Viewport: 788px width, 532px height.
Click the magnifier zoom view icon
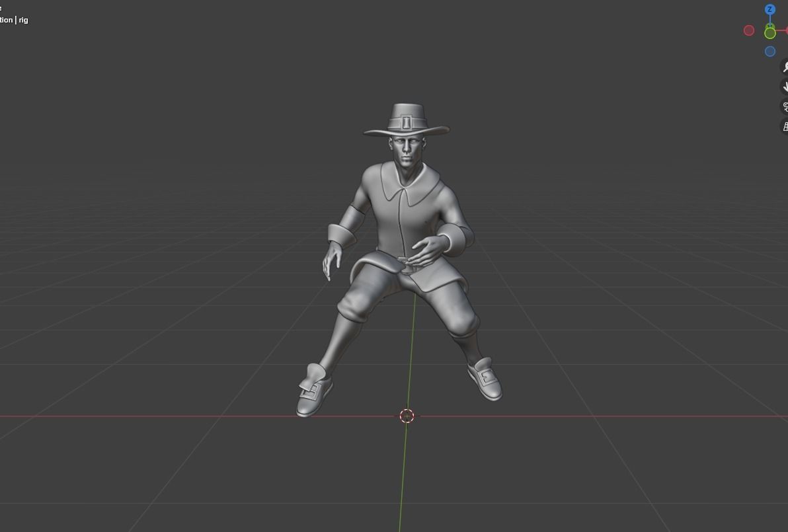coord(785,66)
